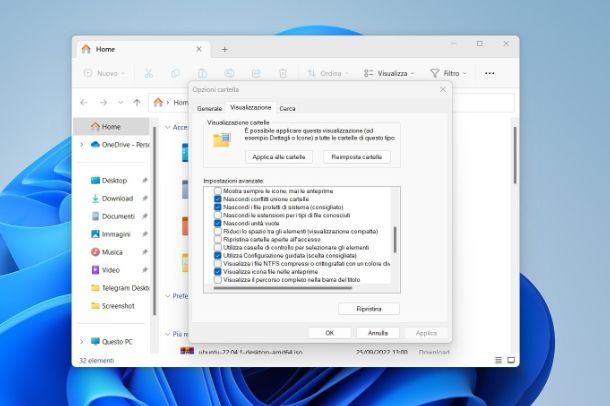Enable Riduci lo spazio tra gli elementi

(218, 231)
